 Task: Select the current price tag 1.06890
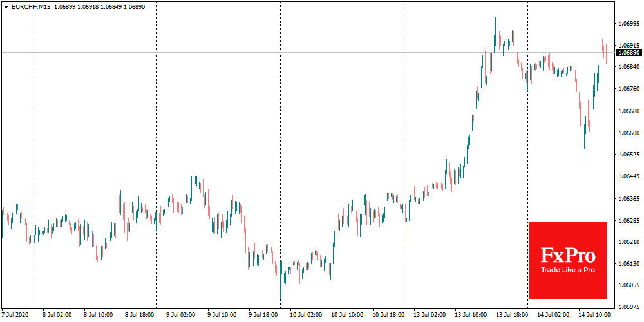629,52
